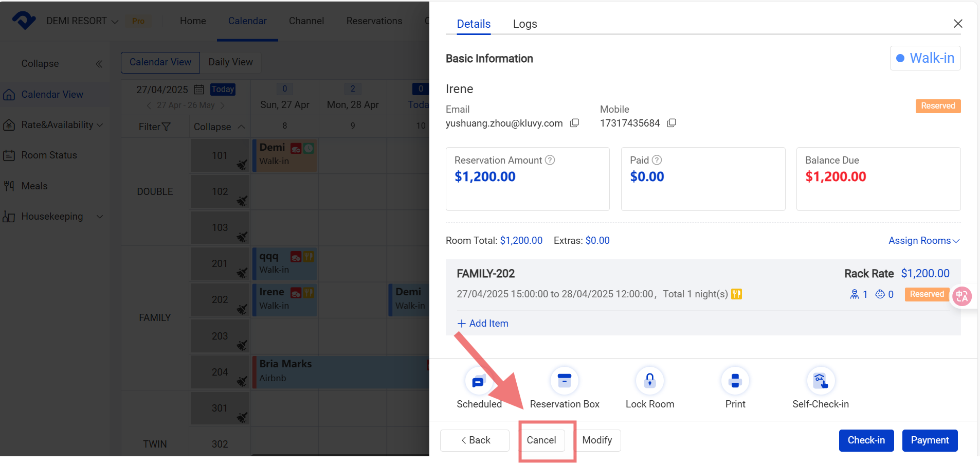Click the Add Item link
Screen dimensions: 980x463
[x=483, y=323]
